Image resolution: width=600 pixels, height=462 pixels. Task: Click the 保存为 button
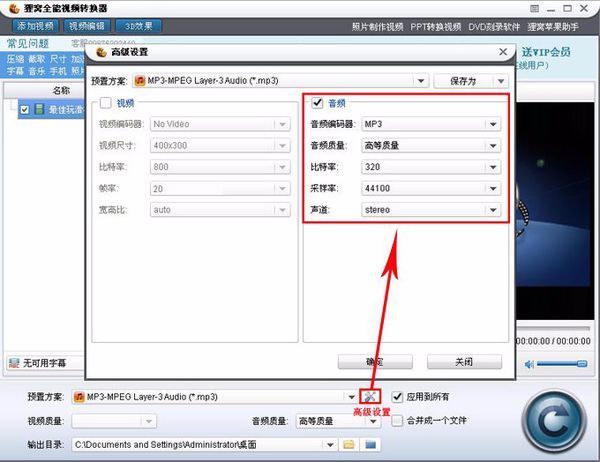point(463,81)
